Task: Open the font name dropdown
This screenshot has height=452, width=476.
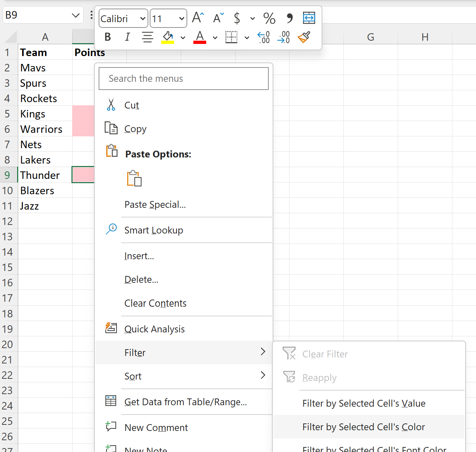Action: point(123,18)
